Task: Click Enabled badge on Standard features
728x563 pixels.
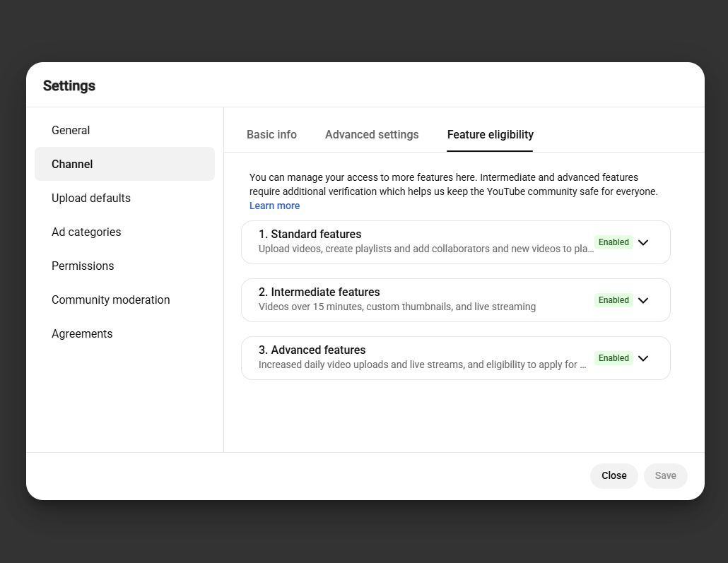Action: (x=613, y=242)
